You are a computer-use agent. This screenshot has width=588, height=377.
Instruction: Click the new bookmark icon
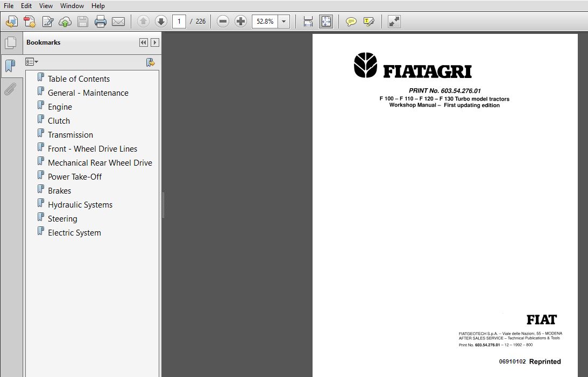151,62
